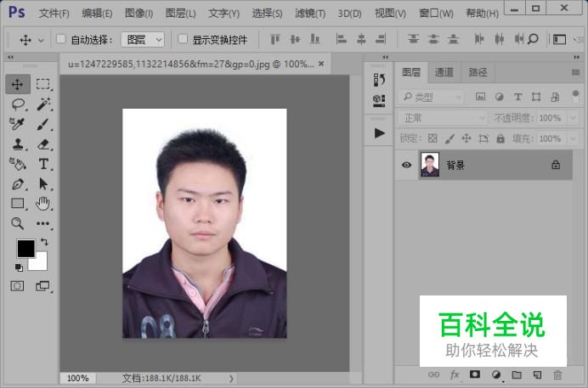Select the Zoom tool in toolbox
This screenshot has width=588, height=388.
point(17,223)
